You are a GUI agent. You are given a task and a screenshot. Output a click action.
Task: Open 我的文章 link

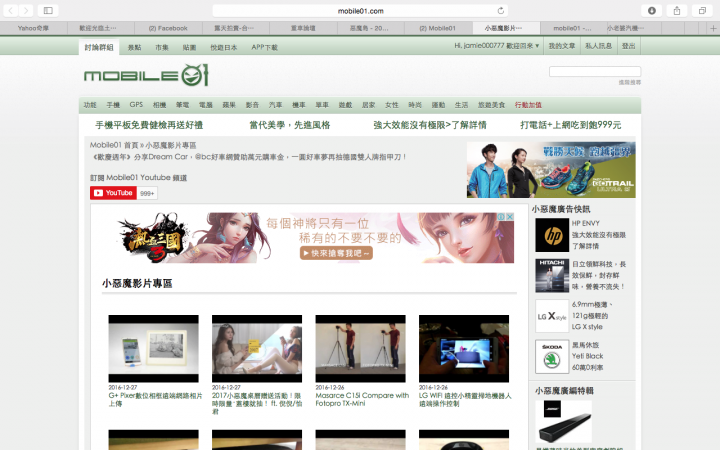562,46
